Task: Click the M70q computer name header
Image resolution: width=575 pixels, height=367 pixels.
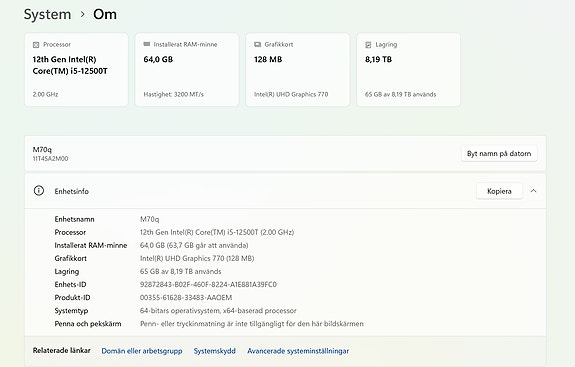Action: click(42, 150)
